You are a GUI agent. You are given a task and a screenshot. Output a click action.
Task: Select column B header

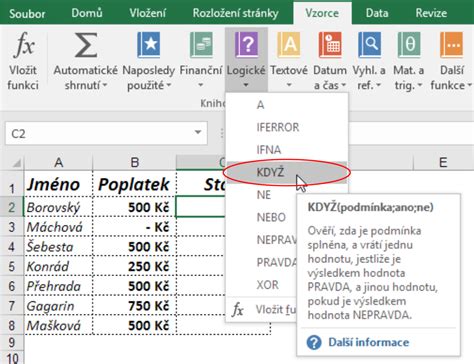point(134,163)
